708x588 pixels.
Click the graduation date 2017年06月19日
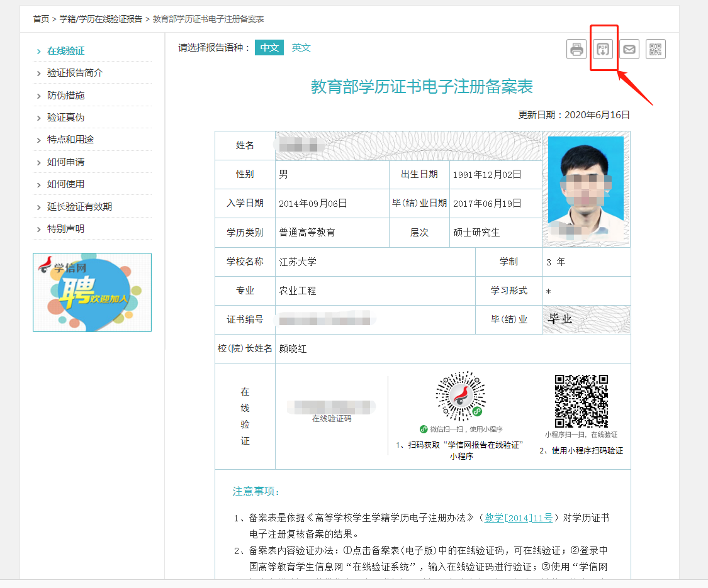tap(487, 204)
